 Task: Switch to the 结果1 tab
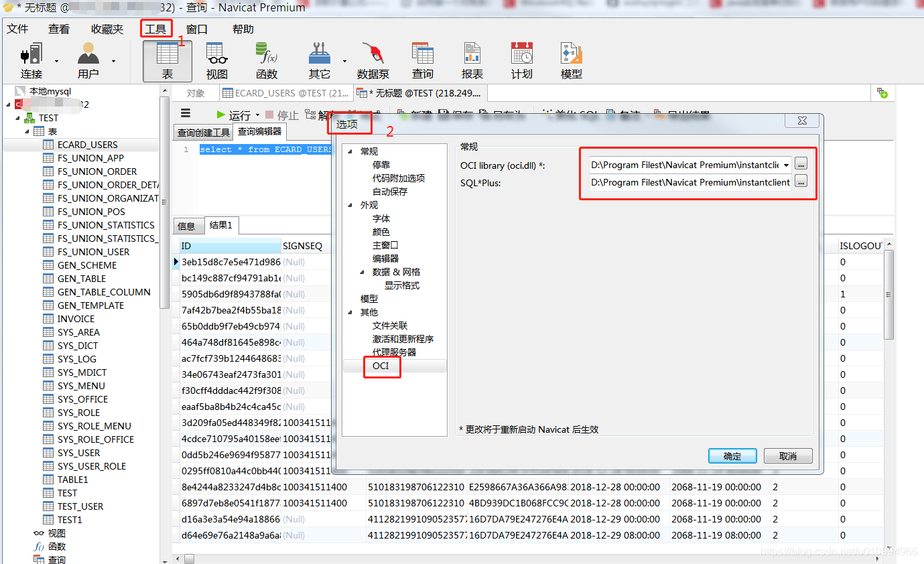220,225
